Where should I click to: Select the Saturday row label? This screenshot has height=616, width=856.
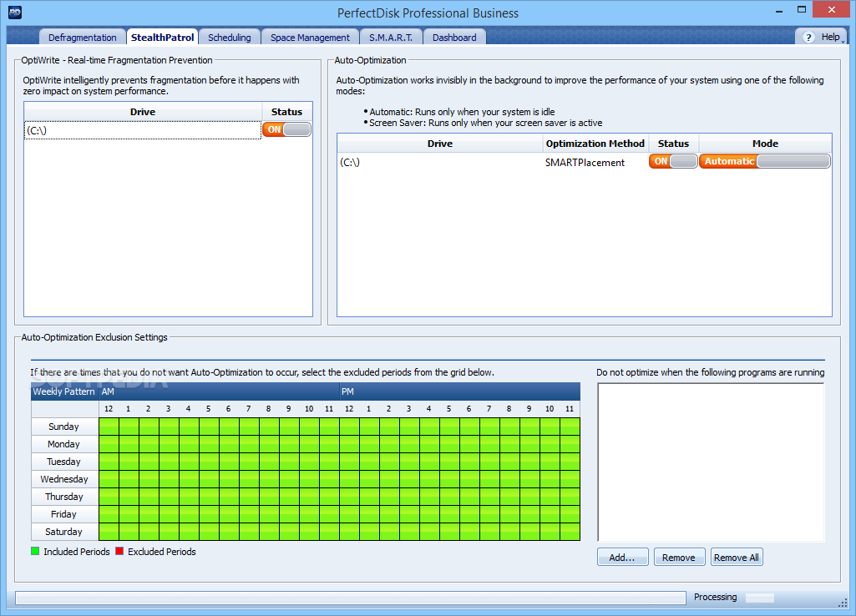pos(64,532)
